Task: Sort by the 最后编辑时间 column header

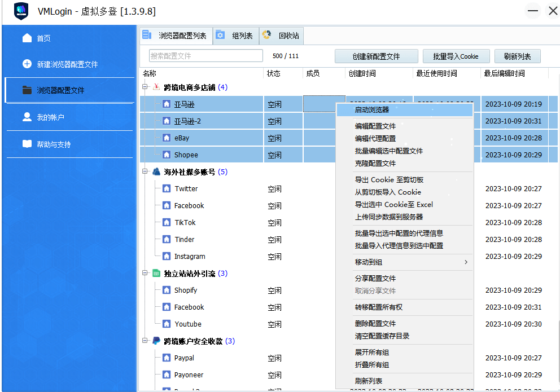Action: tap(514, 73)
